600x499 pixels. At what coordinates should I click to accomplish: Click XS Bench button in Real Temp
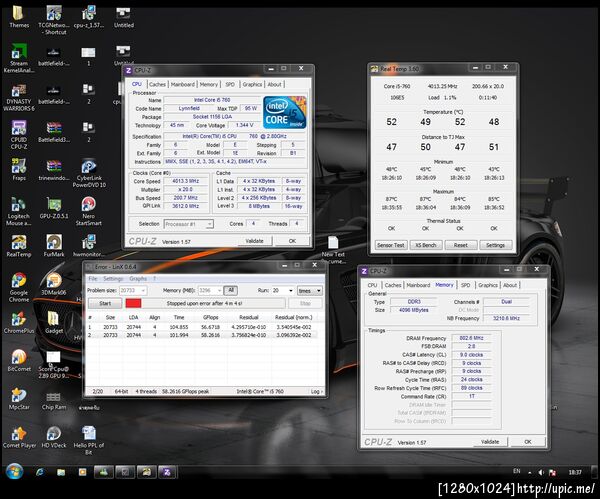tap(426, 245)
